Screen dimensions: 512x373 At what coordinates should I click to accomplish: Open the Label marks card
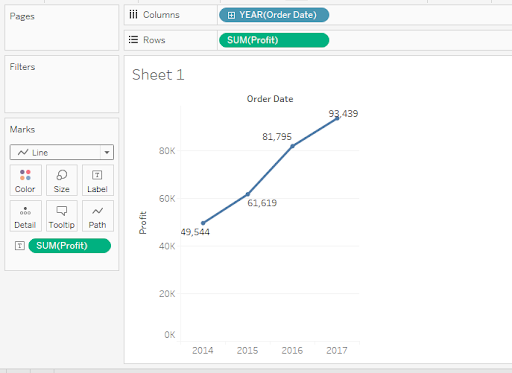click(98, 180)
